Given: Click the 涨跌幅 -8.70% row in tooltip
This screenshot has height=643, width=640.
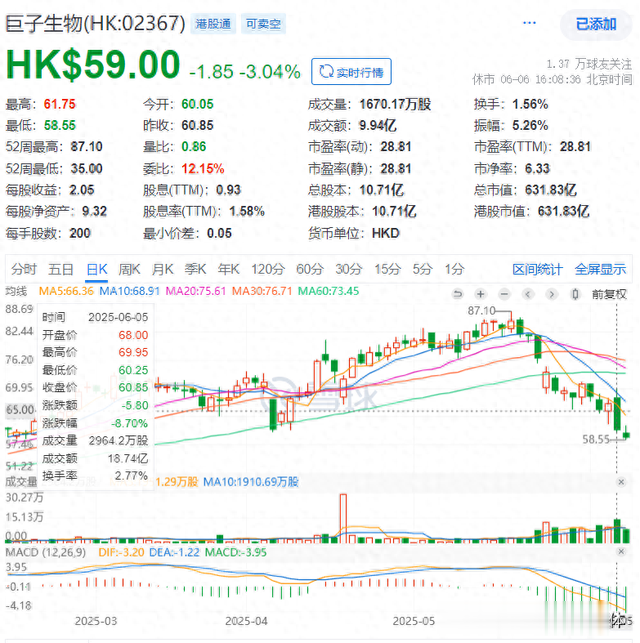Looking at the screenshot, I should tap(95, 423).
